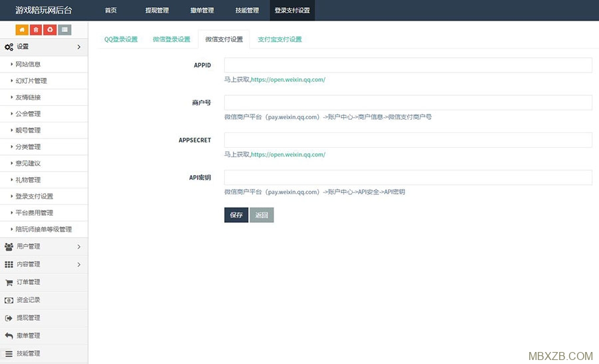Screen dimensions: 599x364
Task: Click the bars icon beside 技能管理 in the sidebar
Action: [9, 354]
